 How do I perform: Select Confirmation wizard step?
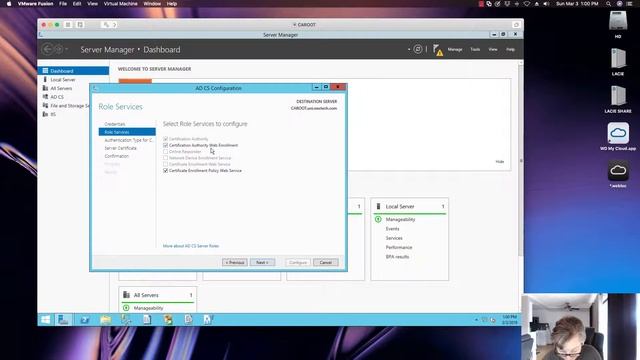pyautogui.click(x=116, y=156)
